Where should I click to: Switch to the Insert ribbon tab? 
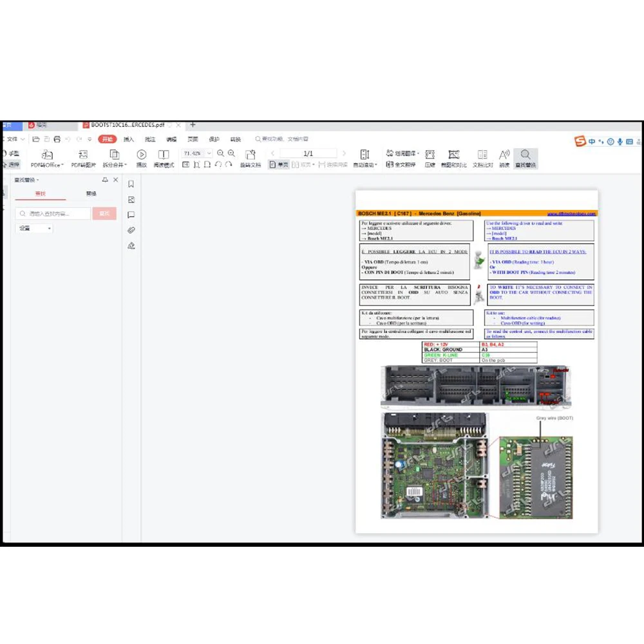click(x=129, y=139)
